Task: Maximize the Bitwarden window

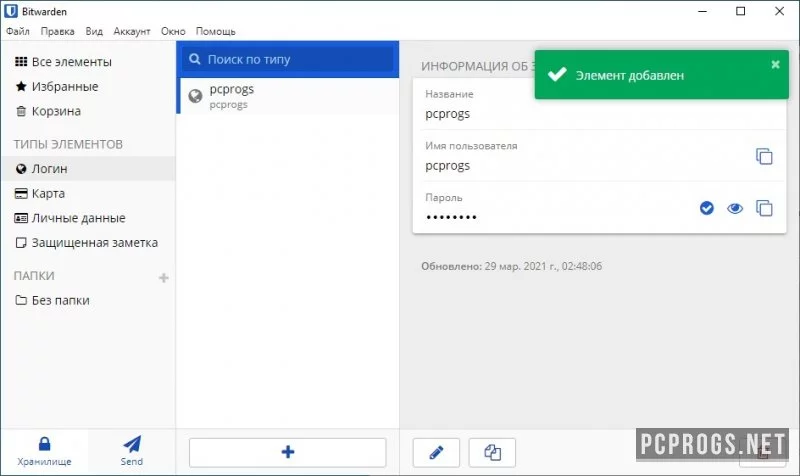Action: coord(741,11)
